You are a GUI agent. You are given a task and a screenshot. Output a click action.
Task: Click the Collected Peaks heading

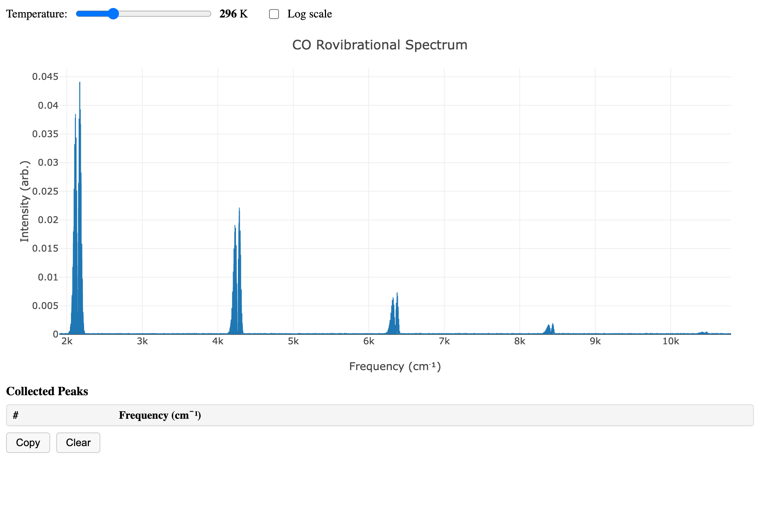[47, 391]
